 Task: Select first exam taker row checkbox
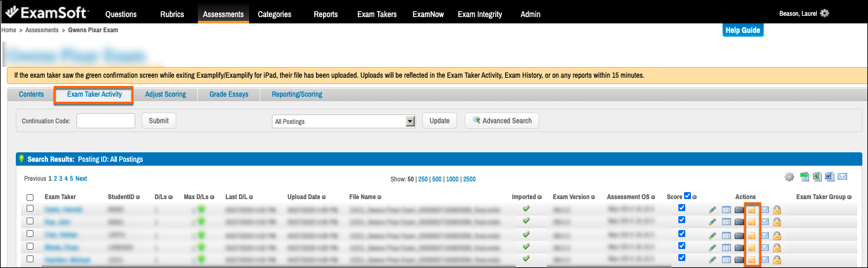30,209
